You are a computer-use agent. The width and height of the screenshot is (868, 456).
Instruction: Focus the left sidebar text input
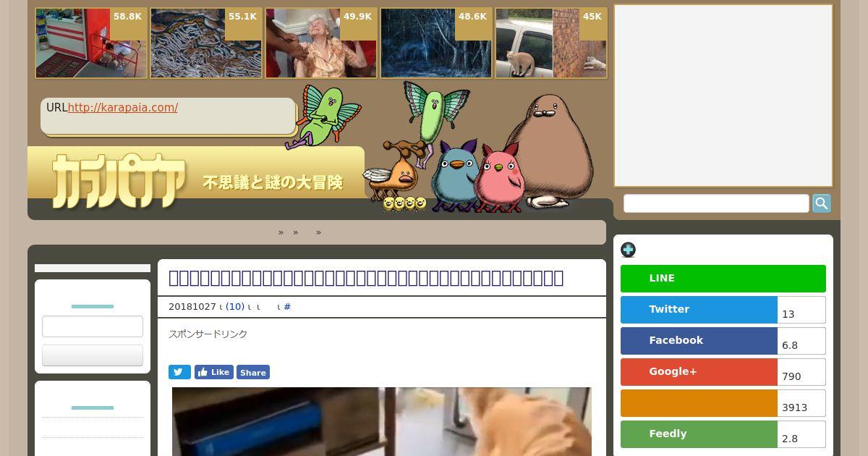pyautogui.click(x=93, y=326)
